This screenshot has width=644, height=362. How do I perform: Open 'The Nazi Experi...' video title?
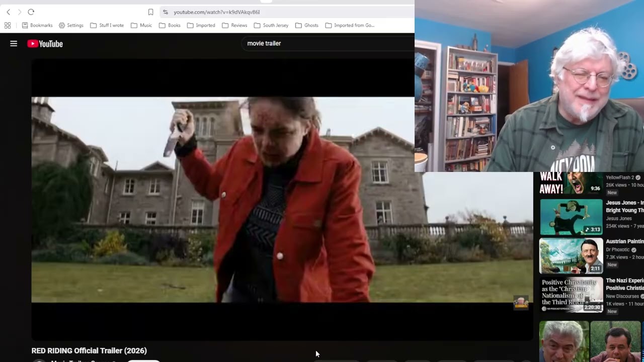pos(625,284)
